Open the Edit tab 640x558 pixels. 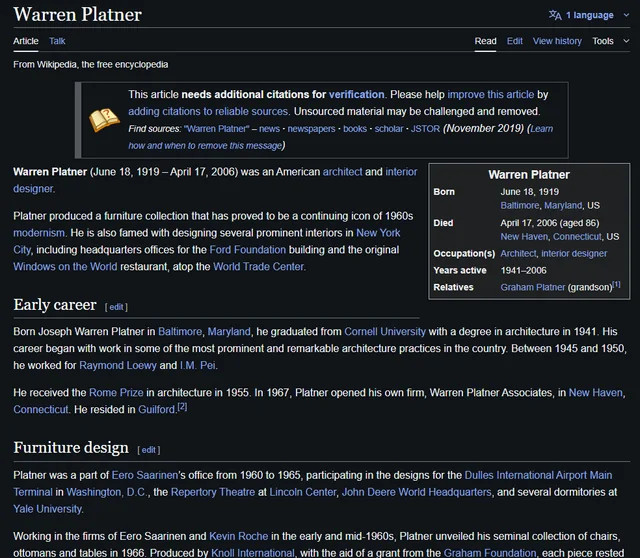(515, 41)
